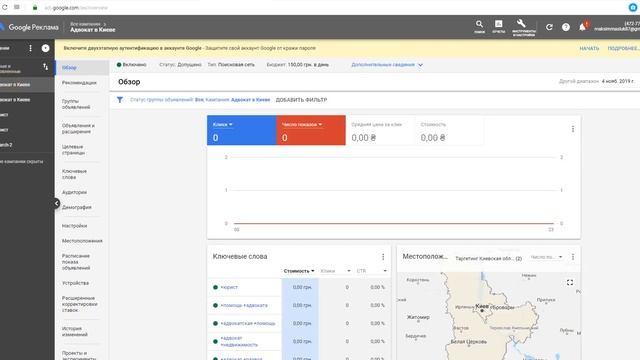
Task: Click the browser extension icon at the top right
Action: coord(633,7)
